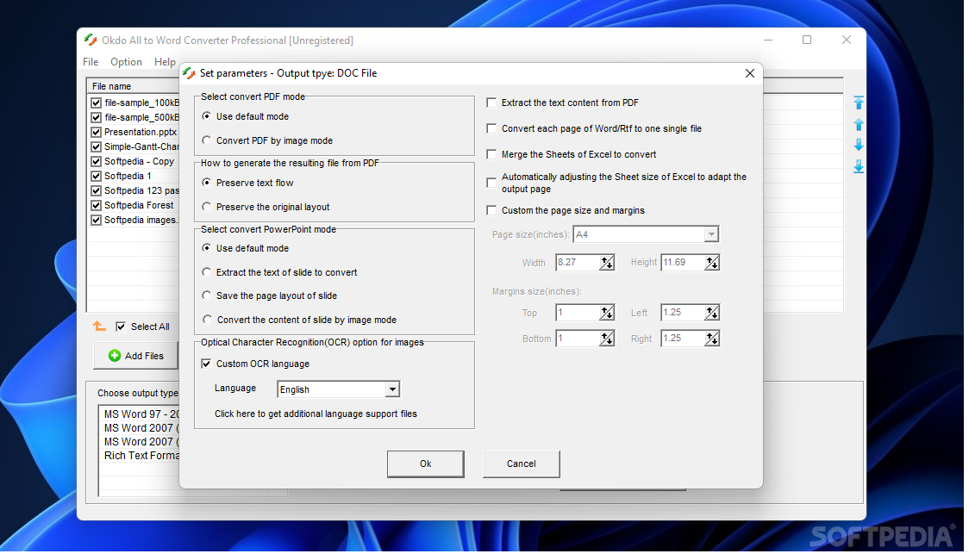This screenshot has width=969, height=560.
Task: Click the File name column header
Action: 134,86
